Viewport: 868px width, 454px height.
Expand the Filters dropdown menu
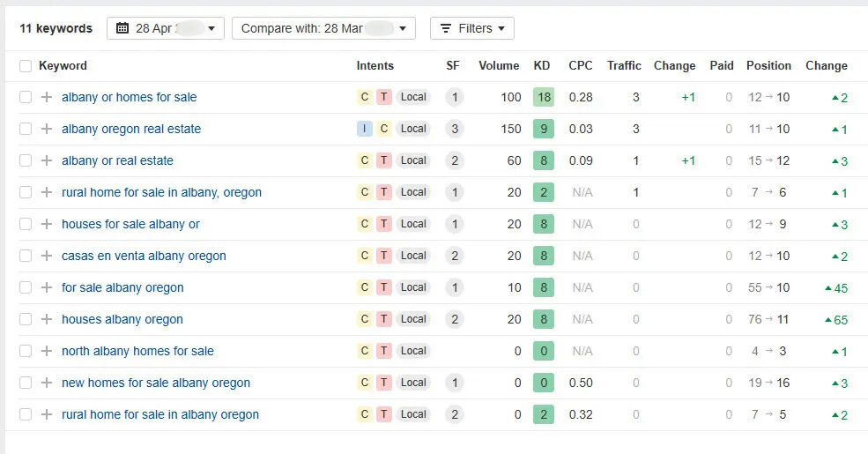tap(472, 28)
